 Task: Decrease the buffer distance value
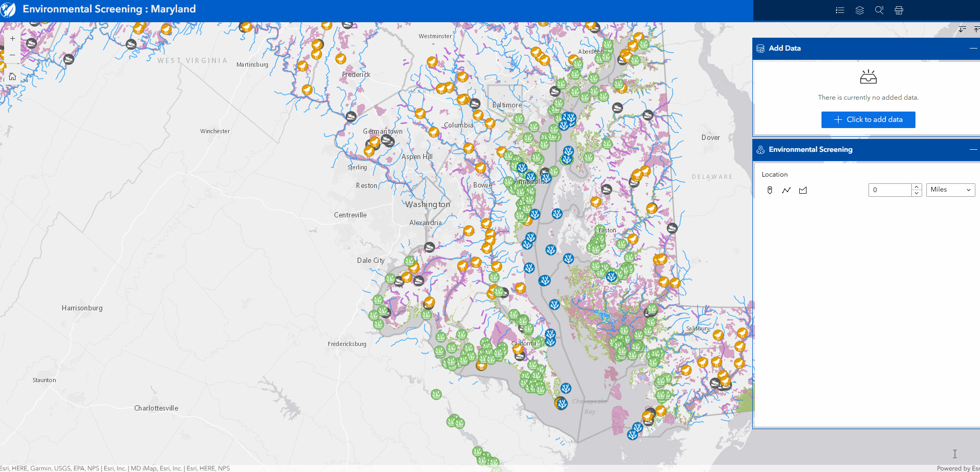tap(916, 193)
